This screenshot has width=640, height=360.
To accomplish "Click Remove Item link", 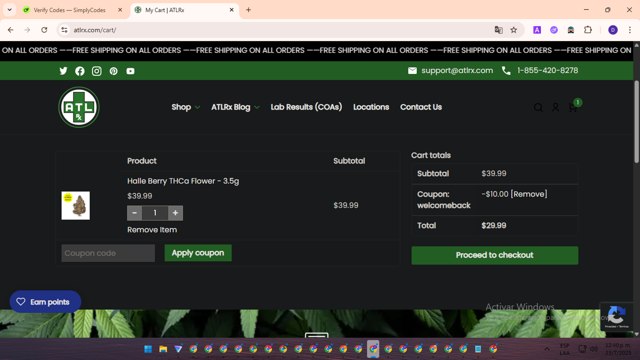I will point(152,230).
